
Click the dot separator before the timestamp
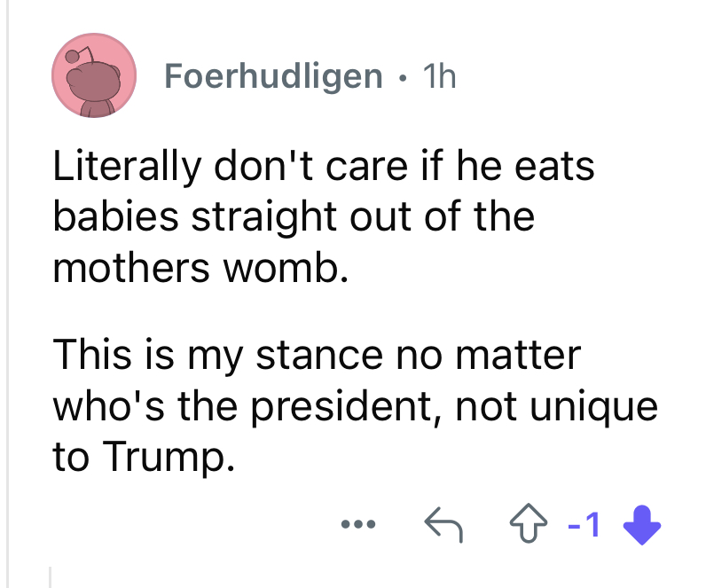click(404, 78)
